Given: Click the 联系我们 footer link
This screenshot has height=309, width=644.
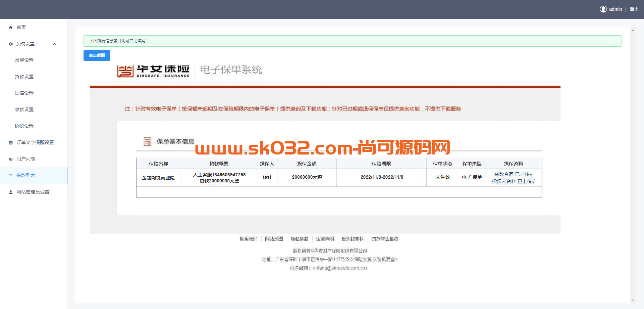Looking at the screenshot, I should (249, 239).
